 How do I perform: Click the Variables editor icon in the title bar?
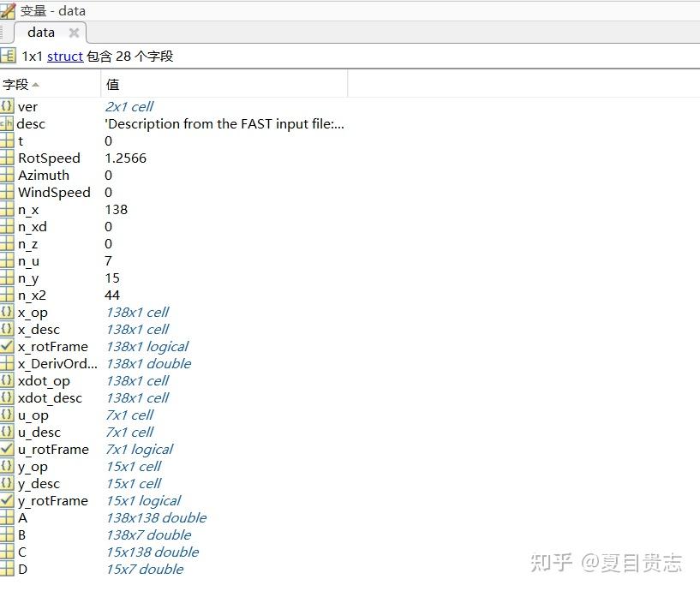coord(9,9)
